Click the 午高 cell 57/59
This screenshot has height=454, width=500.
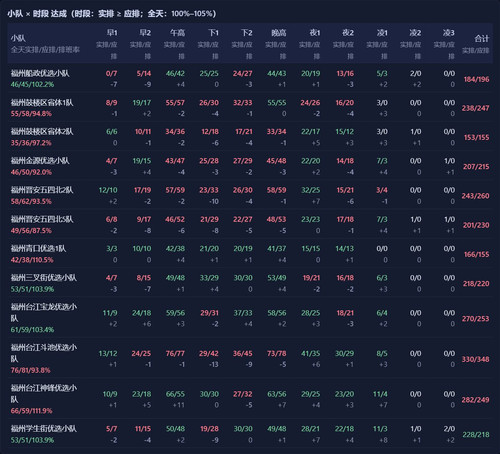click(175, 190)
